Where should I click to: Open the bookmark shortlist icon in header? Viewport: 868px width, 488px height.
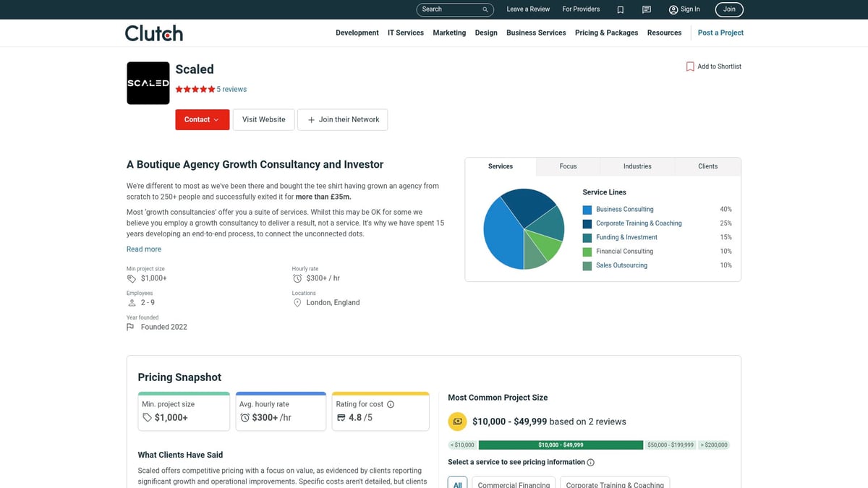tap(620, 9)
